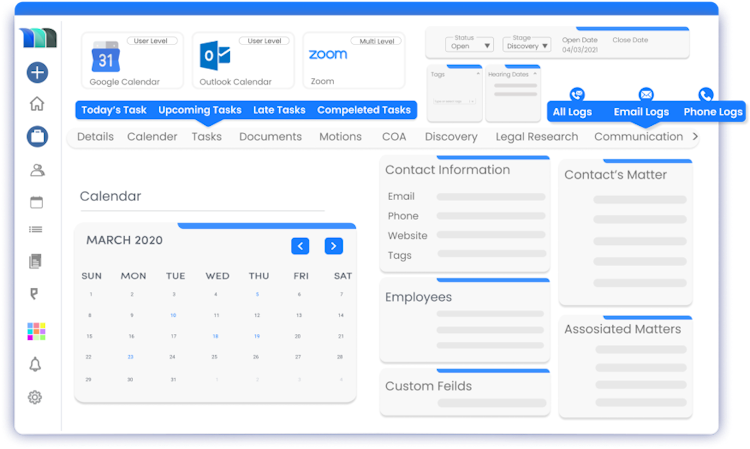Select Late Tasks filter
Screen dimensions: 750x449
(279, 110)
